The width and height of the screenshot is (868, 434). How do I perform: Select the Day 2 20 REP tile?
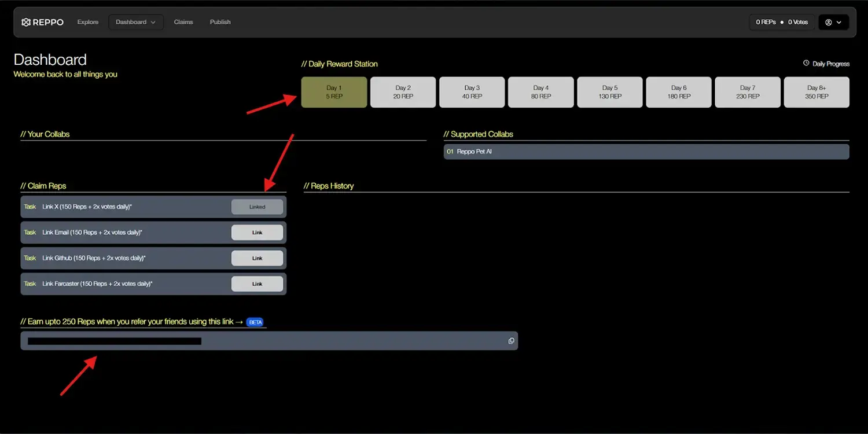click(x=403, y=92)
